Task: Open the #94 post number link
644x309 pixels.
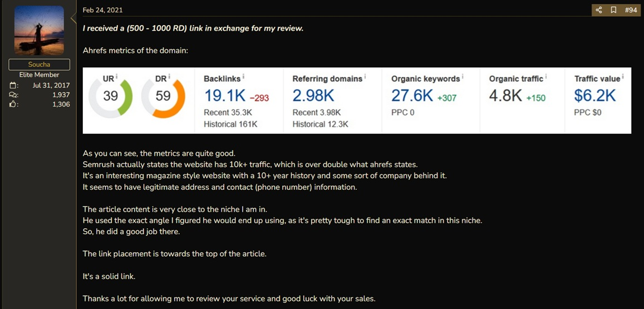Action: 631,10
